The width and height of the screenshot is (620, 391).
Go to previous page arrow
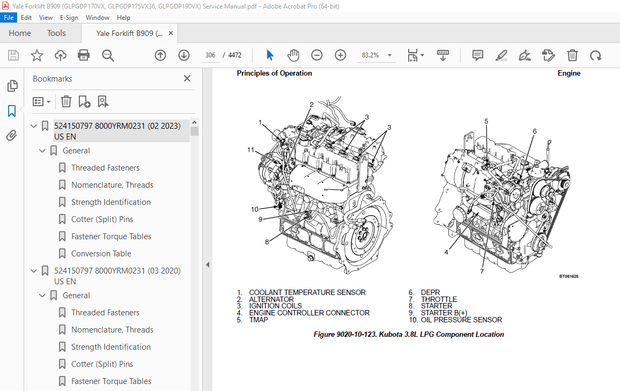pos(160,55)
